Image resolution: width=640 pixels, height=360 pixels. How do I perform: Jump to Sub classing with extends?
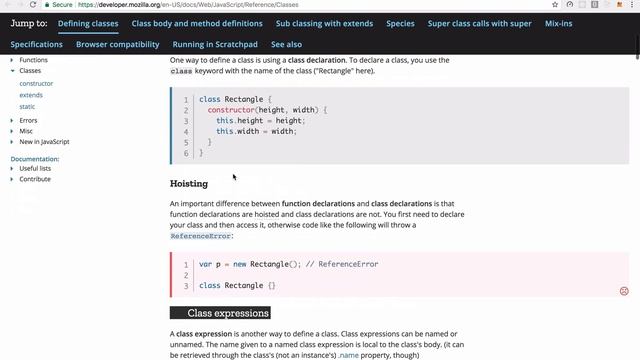(x=324, y=24)
